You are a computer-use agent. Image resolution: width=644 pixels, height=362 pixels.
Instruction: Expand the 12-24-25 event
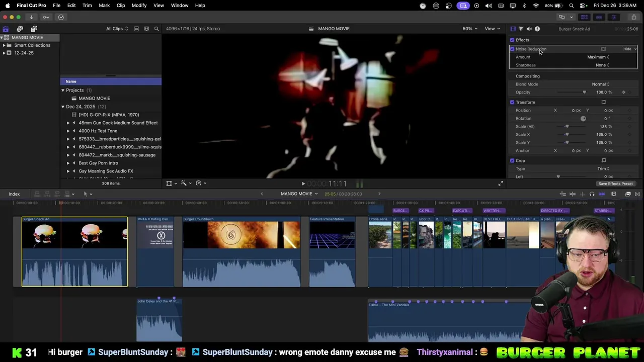4,53
